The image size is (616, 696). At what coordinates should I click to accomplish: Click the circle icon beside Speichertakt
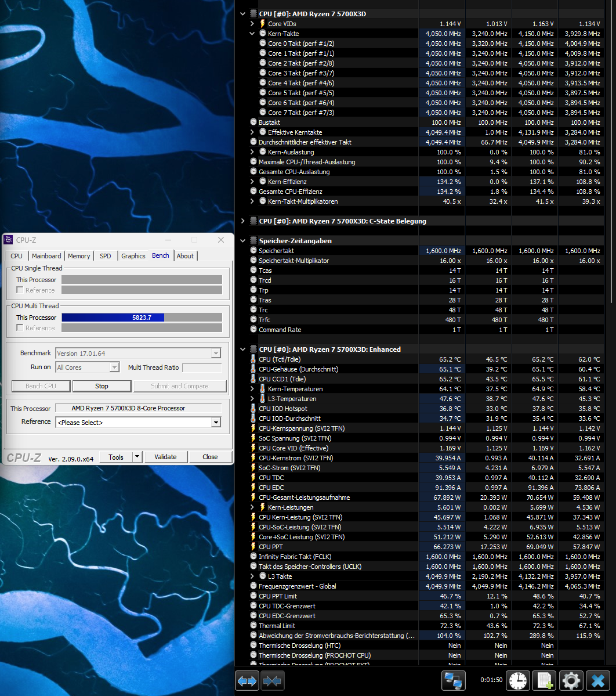coord(253,250)
